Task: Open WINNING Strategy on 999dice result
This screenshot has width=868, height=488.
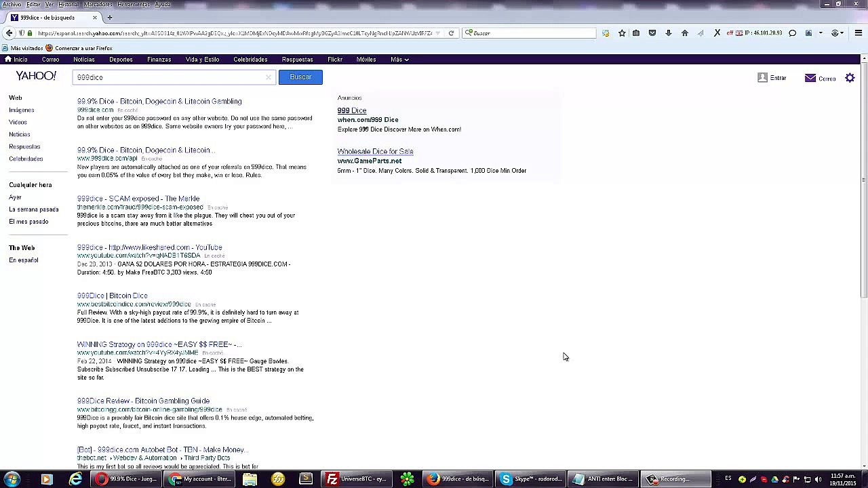Action: (x=159, y=344)
